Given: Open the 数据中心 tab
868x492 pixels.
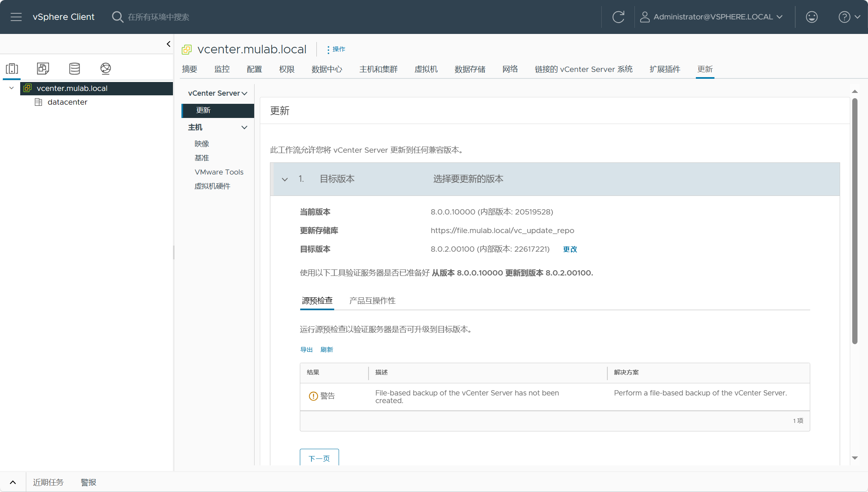Looking at the screenshot, I should coord(327,69).
